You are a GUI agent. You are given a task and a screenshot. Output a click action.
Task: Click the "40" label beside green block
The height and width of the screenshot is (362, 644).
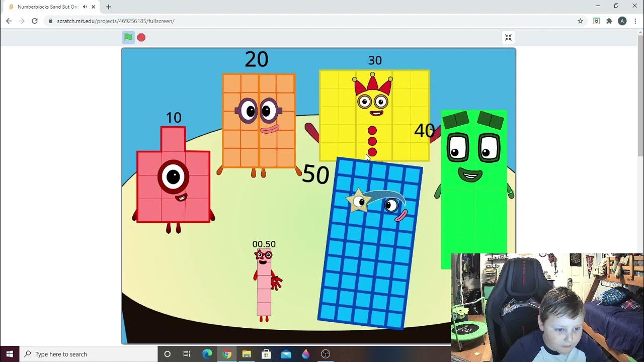(424, 131)
